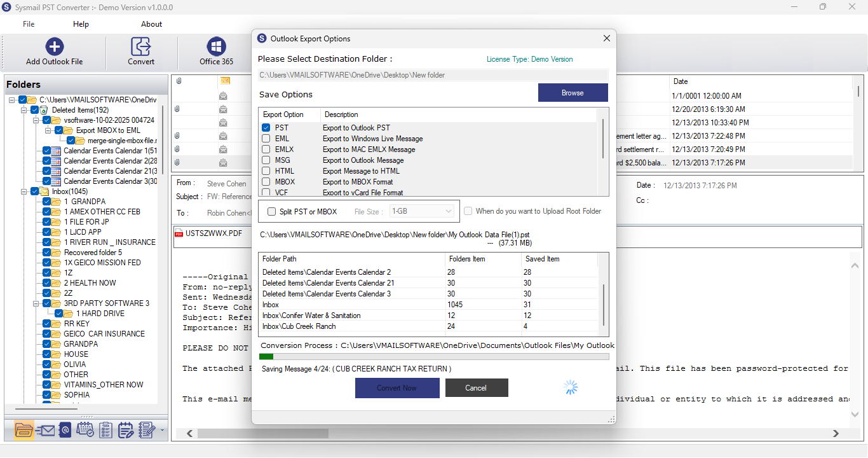868x458 pixels.
Task: Toggle the Upload Root Folder checkbox
Action: (468, 211)
